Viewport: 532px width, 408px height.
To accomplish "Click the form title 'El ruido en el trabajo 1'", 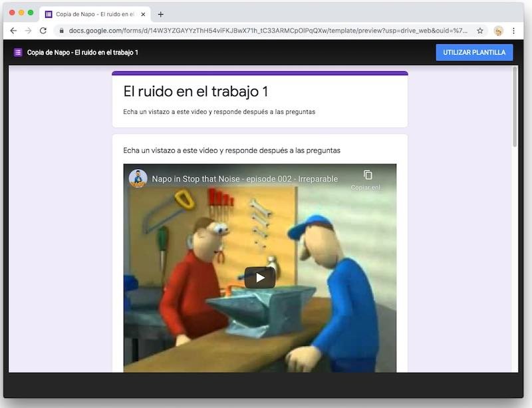I will coord(196,91).
